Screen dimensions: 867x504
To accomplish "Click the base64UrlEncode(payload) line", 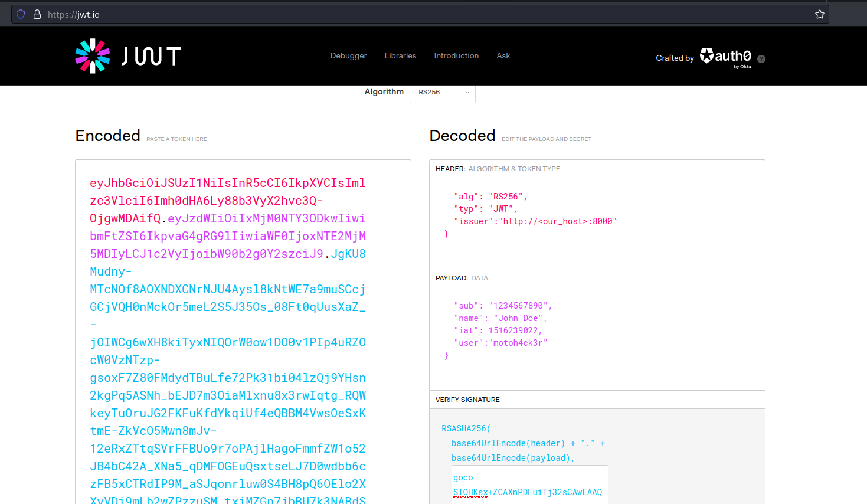I will point(513,458).
